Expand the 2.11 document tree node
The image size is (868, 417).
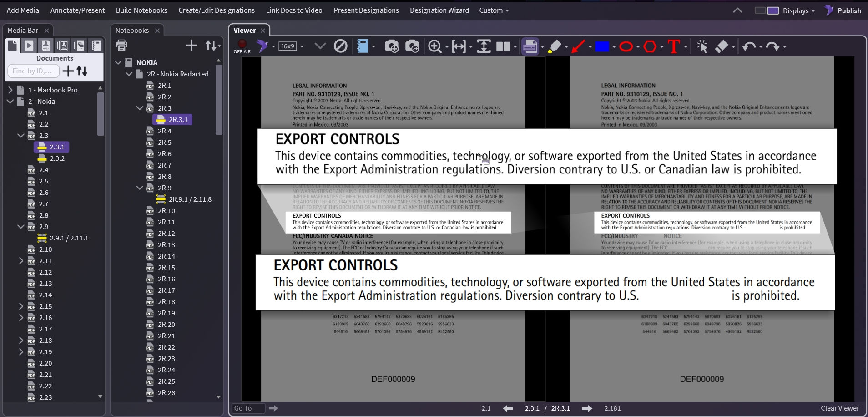(21, 261)
